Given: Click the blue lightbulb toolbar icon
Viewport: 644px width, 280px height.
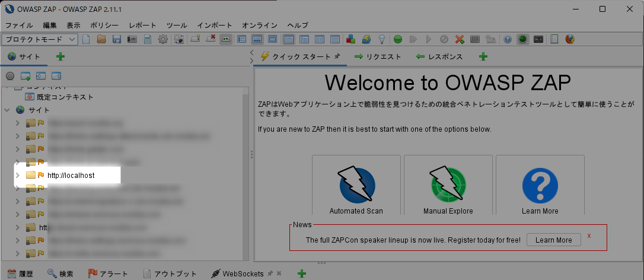Looking at the screenshot, I should coord(381,40).
